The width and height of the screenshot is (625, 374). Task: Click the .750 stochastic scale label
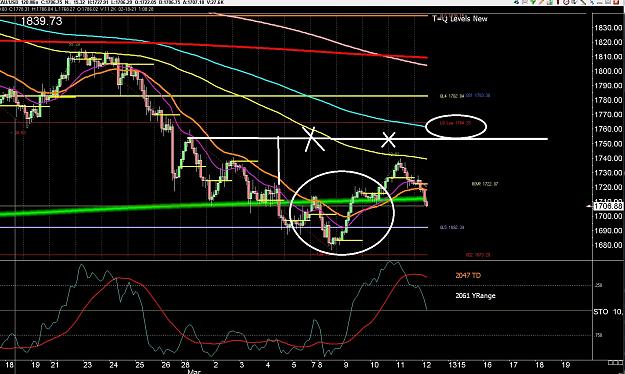tap(598, 336)
